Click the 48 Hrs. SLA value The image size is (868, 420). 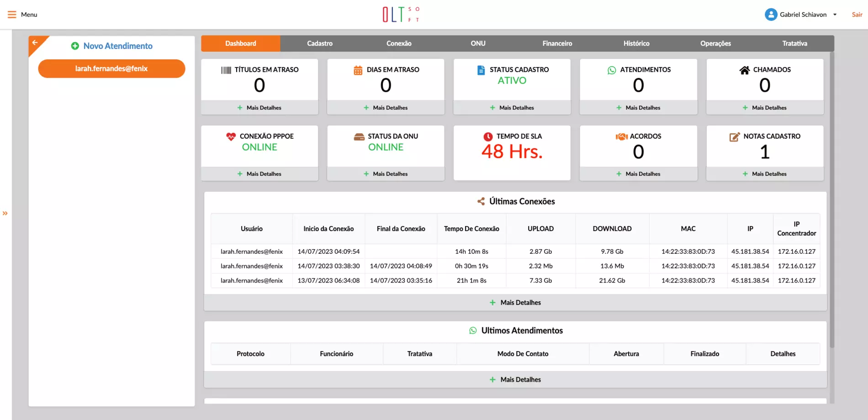point(512,152)
